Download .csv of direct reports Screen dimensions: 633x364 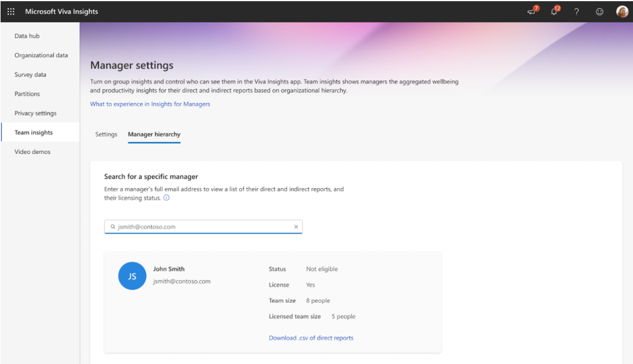(x=311, y=338)
